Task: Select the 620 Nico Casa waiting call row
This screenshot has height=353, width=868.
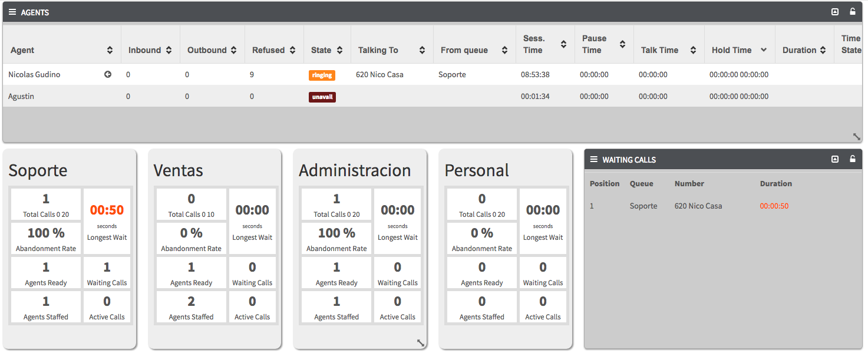Action: pyautogui.click(x=698, y=206)
